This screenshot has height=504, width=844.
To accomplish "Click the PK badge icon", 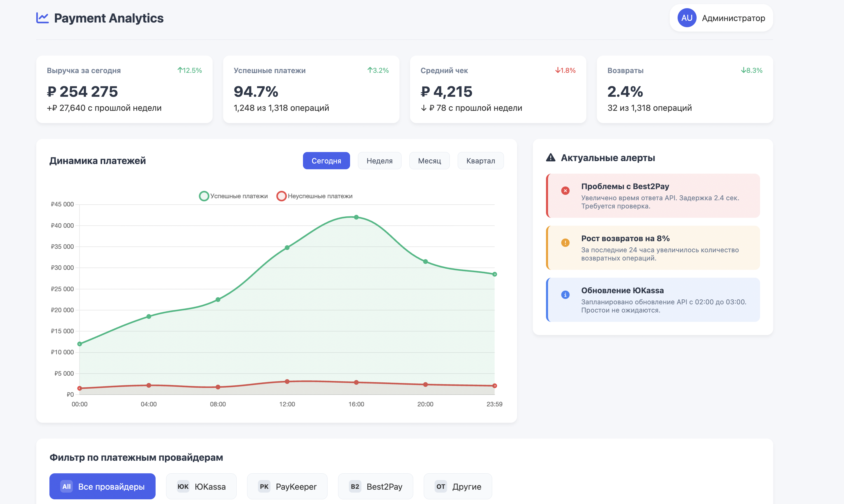I will click(264, 486).
